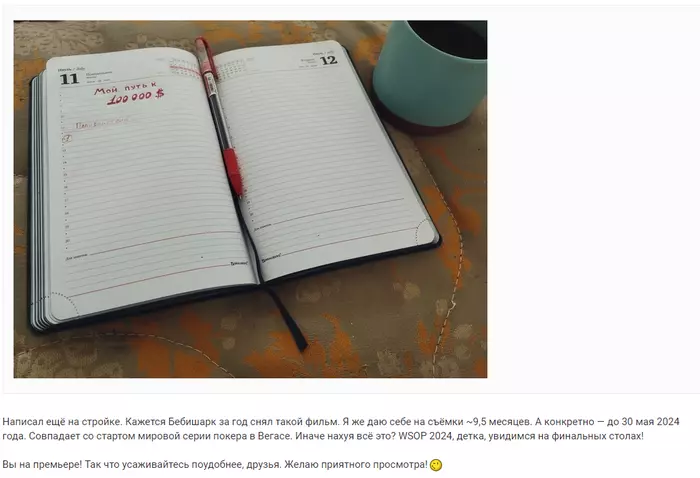Open the notebook photo in the post
Image resolution: width=700 pixels, height=478 pixels.
pos(250,199)
